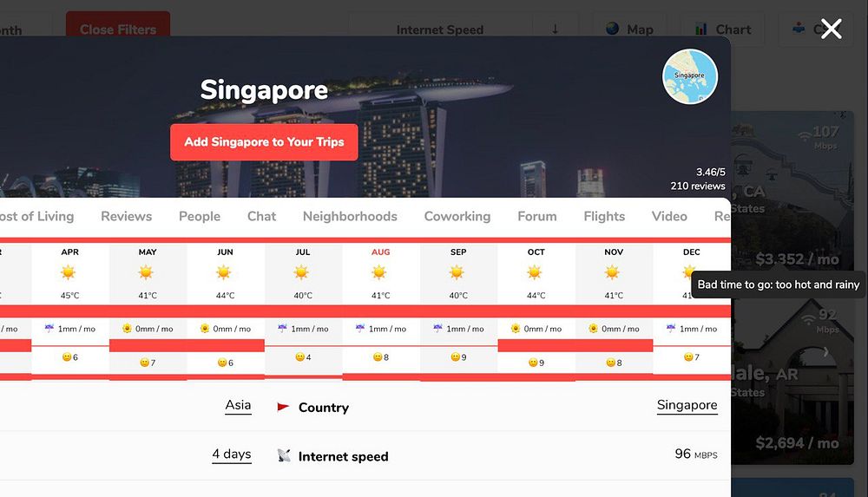Open the Internet Speed sort dropdown
This screenshot has width=868, height=497.
pyautogui.click(x=440, y=29)
